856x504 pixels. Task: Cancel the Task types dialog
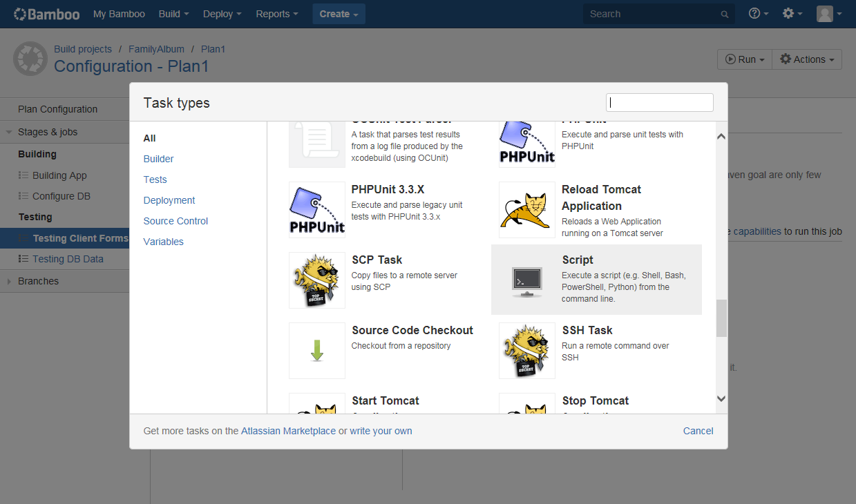tap(698, 430)
